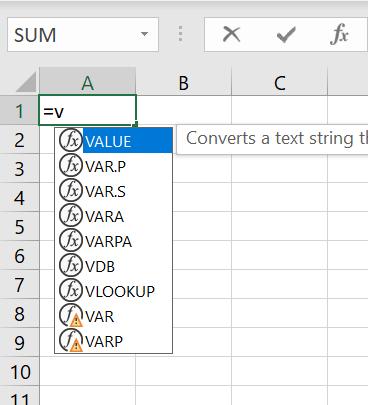Screen dimensions: 368x405
Task: Click the fx icon beside VLOOKUP
Action: 71,290
